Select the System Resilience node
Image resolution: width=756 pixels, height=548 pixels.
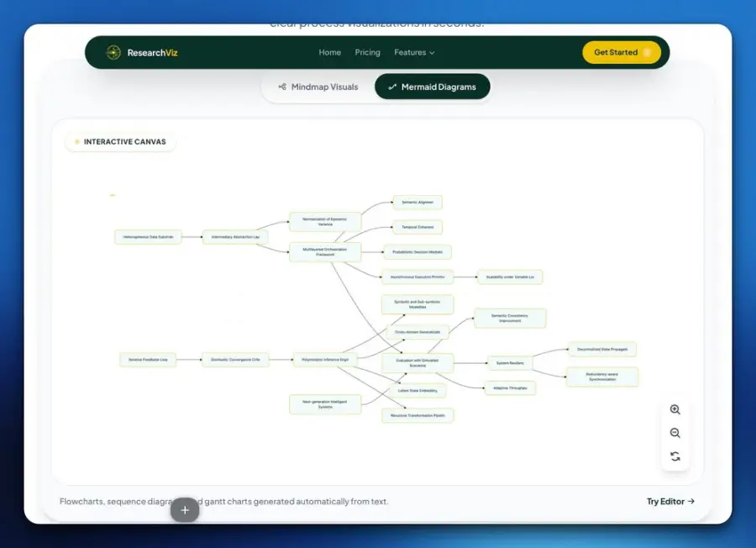tap(510, 363)
